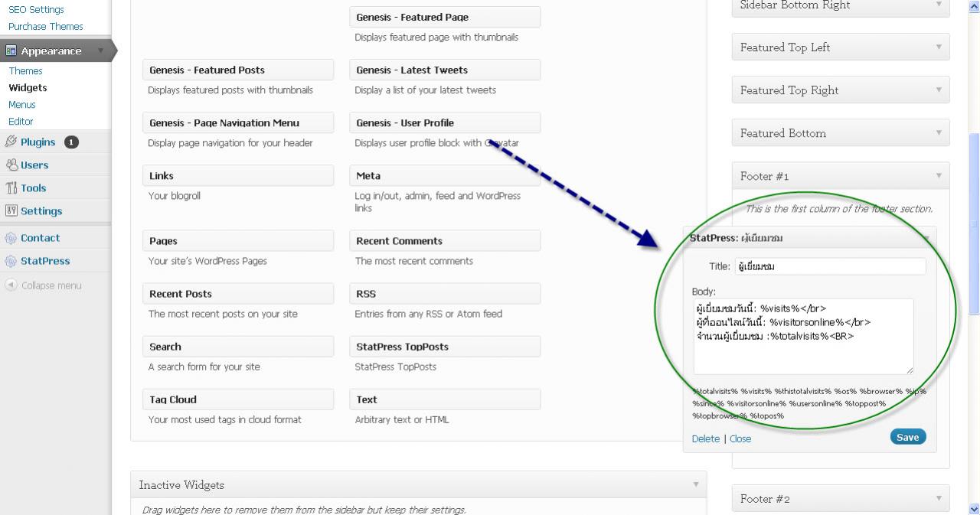Expand the Featured Top Right area

coord(939,90)
